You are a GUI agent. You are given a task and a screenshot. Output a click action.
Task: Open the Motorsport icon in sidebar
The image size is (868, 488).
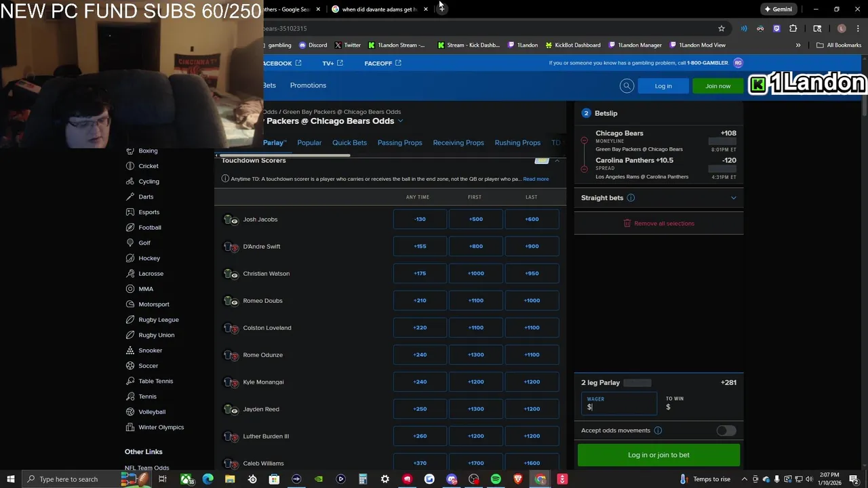pyautogui.click(x=130, y=304)
